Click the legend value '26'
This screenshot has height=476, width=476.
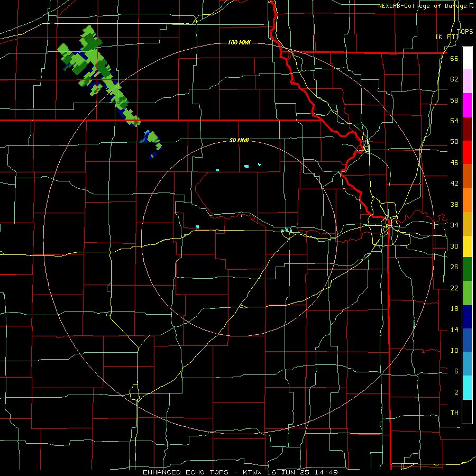(x=454, y=267)
